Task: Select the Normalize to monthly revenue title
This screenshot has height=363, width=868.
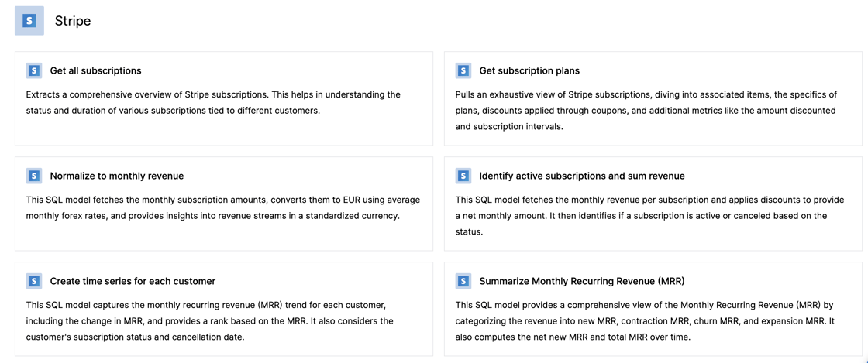Action: click(x=116, y=176)
